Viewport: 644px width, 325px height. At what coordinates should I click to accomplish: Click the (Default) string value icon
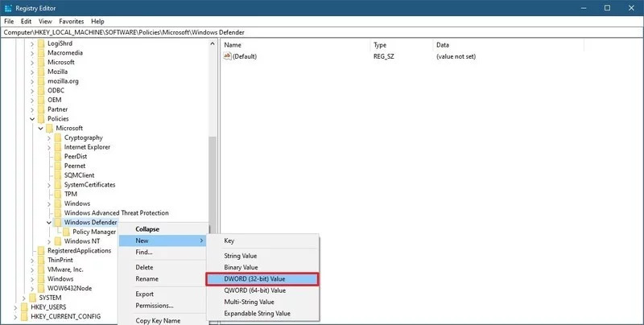click(x=228, y=57)
